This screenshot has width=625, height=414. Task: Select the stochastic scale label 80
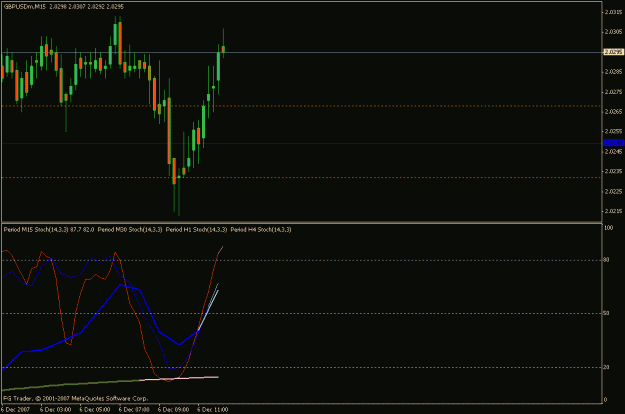pyautogui.click(x=606, y=260)
